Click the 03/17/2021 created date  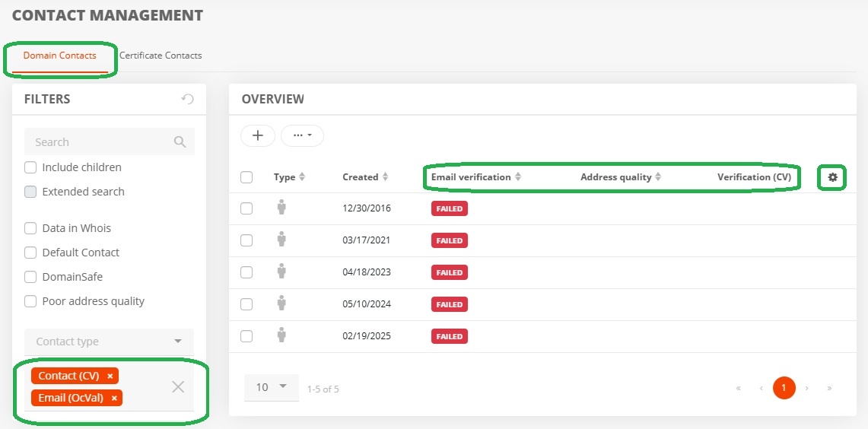pos(367,241)
